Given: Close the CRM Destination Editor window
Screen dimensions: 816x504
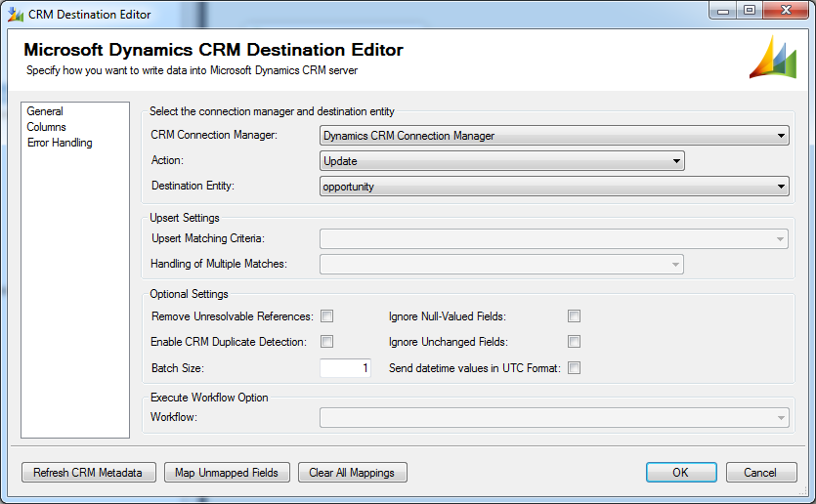Looking at the screenshot, I should tap(786, 11).
